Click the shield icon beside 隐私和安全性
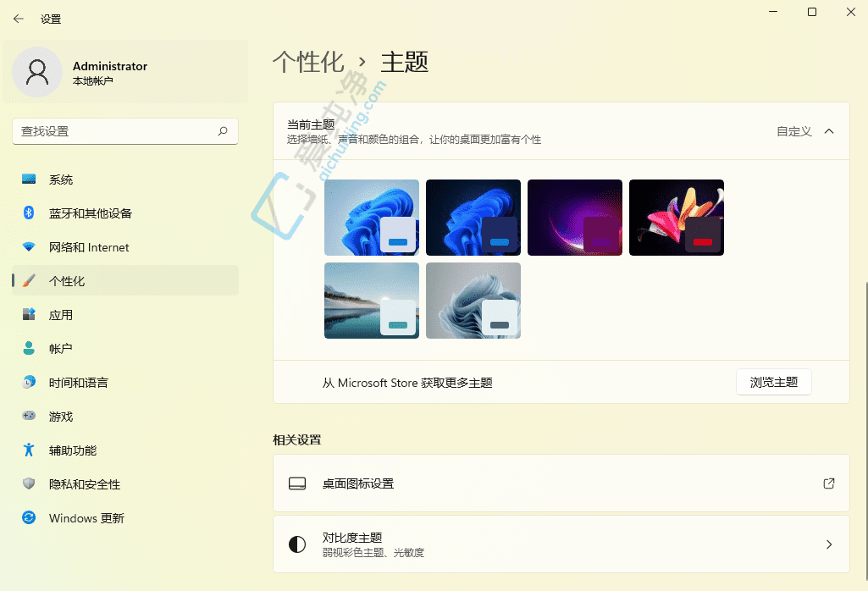 (x=29, y=483)
